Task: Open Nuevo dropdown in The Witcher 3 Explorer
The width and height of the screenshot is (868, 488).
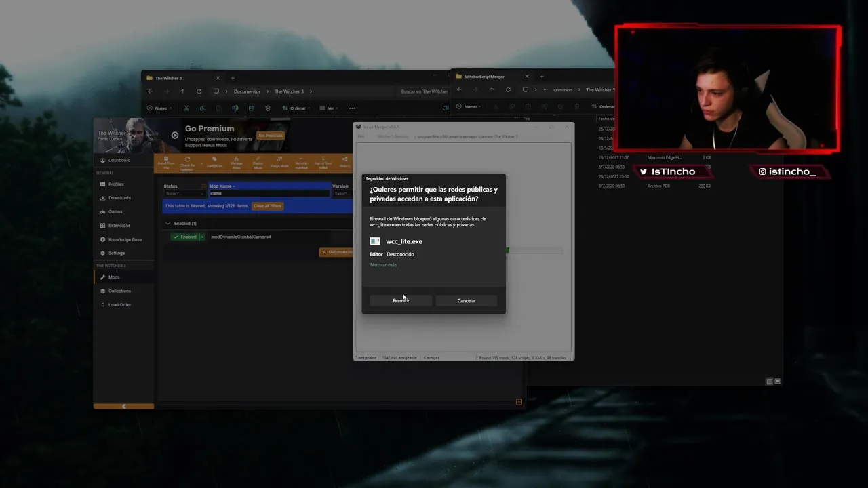Action: (x=160, y=108)
